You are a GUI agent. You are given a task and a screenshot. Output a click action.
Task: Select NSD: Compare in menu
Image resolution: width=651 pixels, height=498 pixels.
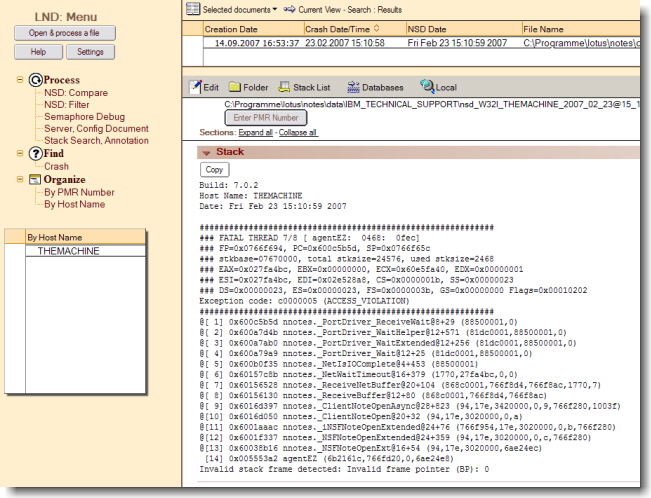point(76,93)
